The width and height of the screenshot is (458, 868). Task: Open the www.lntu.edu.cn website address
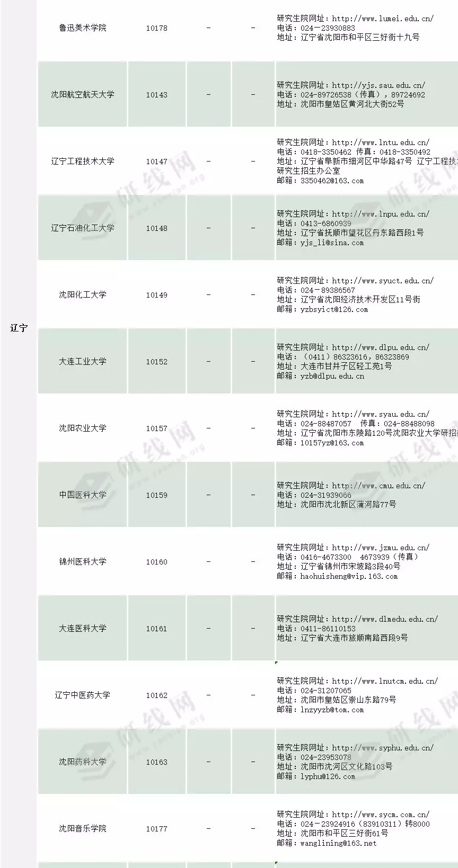click(381, 142)
